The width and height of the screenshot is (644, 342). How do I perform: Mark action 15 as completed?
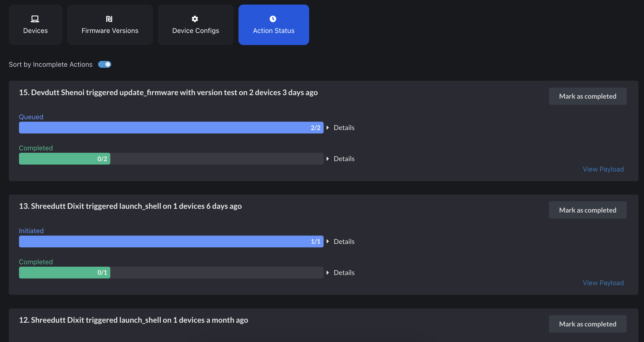[588, 96]
